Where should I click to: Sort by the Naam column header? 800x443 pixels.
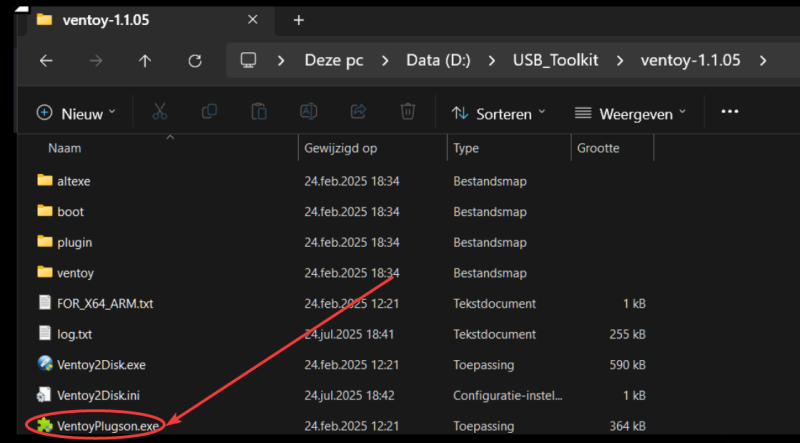click(64, 149)
